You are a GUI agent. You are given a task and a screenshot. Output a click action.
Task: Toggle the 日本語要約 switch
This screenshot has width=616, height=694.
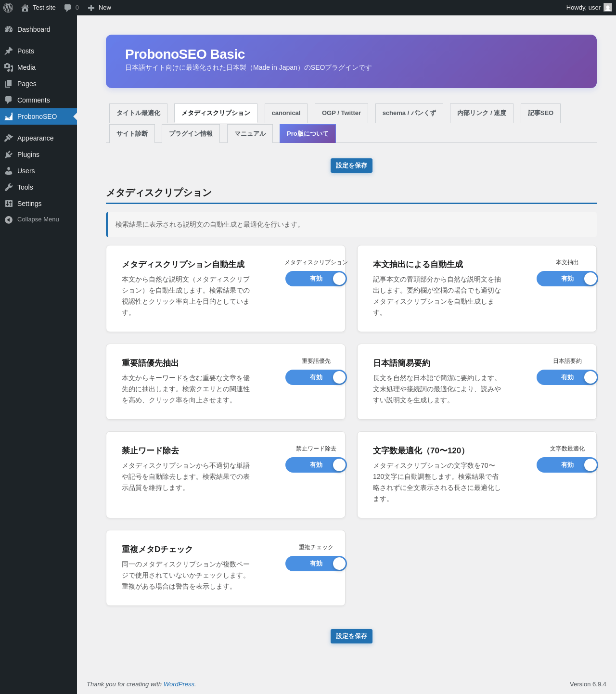tap(567, 377)
